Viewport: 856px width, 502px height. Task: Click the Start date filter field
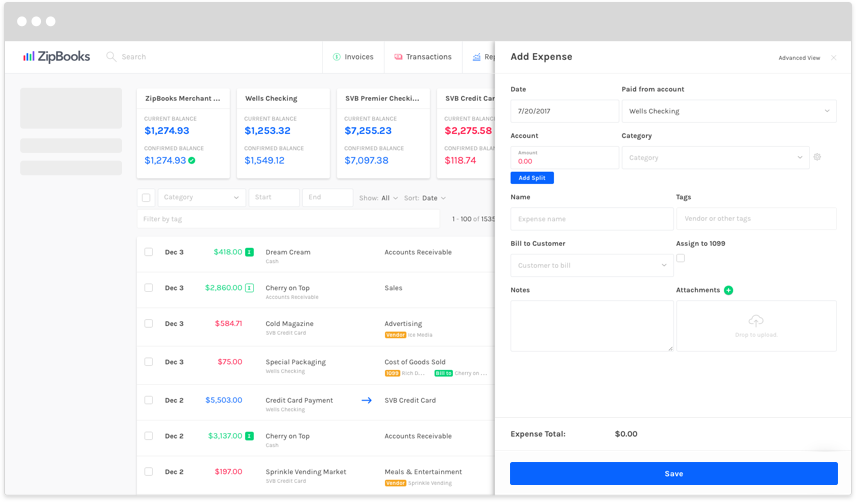pyautogui.click(x=274, y=198)
